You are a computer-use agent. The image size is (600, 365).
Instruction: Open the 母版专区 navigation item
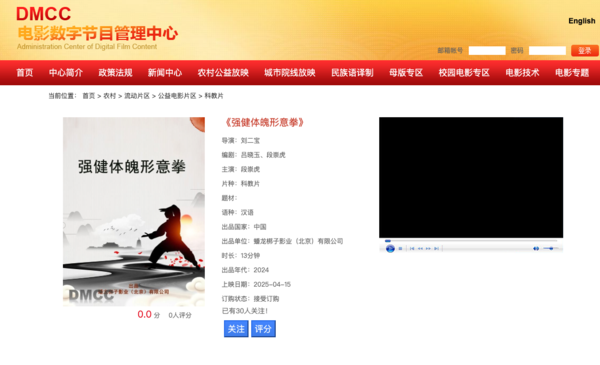point(406,73)
